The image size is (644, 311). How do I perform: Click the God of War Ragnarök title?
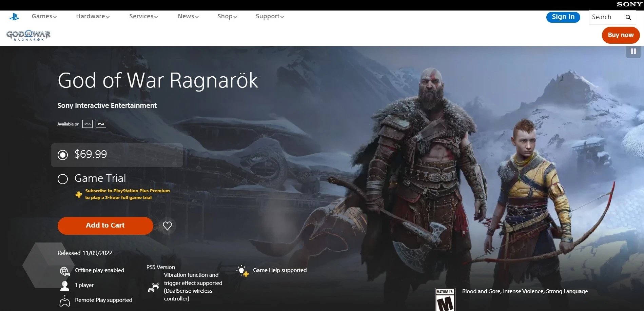point(158,80)
